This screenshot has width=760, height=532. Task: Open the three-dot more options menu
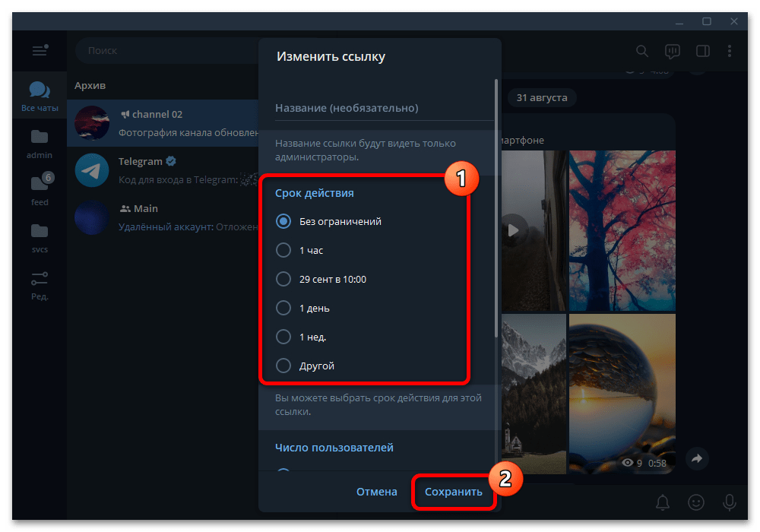[730, 51]
